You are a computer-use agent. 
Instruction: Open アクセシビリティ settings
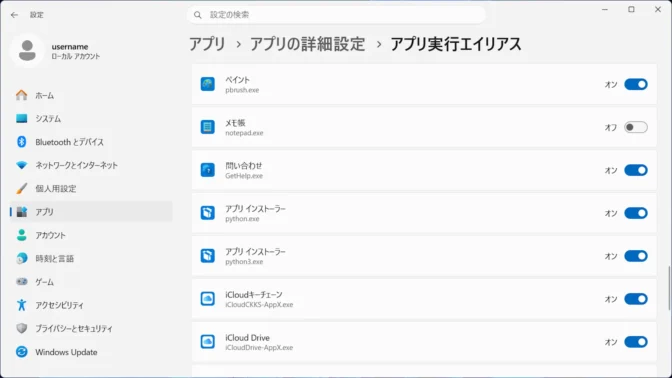[x=91, y=305]
